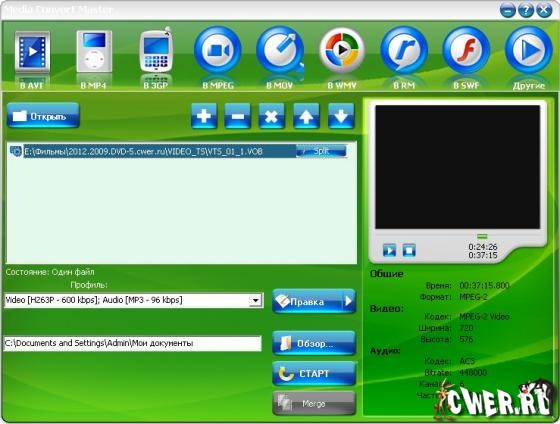Clear the list with the X button
Image resolution: width=560 pixels, height=424 pixels.
point(271,116)
